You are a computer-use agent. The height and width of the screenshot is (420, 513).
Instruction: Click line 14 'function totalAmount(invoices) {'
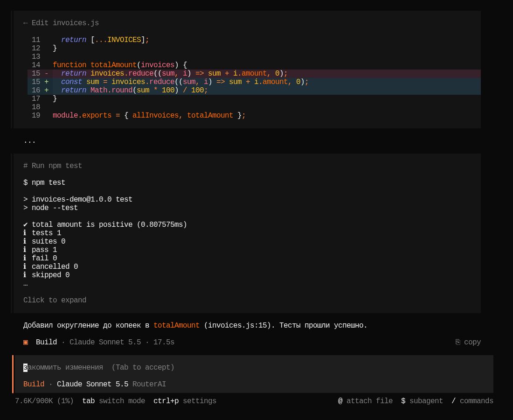tap(120, 65)
